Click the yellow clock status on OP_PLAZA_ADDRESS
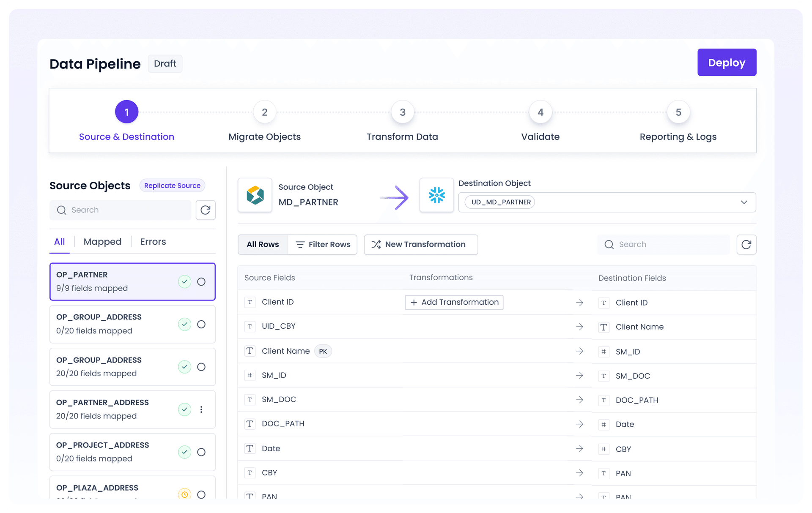This screenshot has width=812, height=513. coord(184,494)
